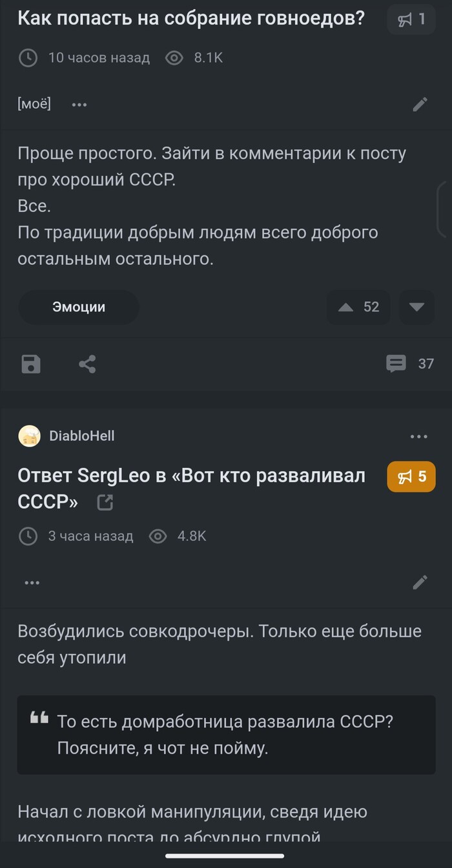Screen dimensions: 452x868
Task: Click the edit pencil icon on the second post
Action: (420, 582)
